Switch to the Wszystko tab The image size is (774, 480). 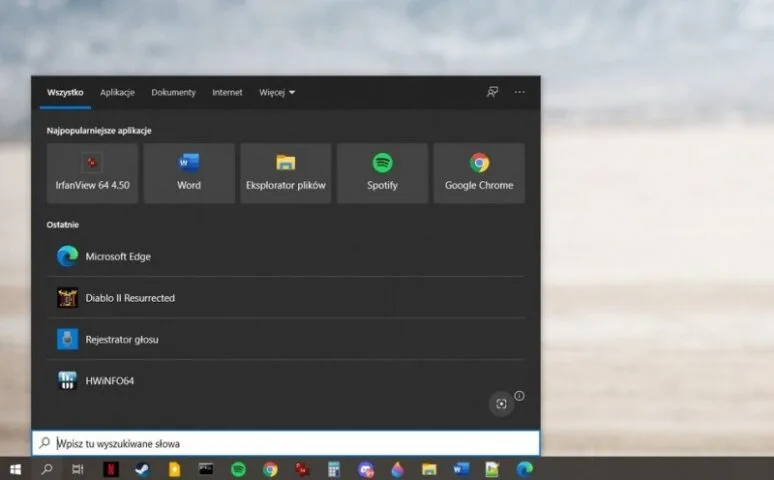point(65,92)
